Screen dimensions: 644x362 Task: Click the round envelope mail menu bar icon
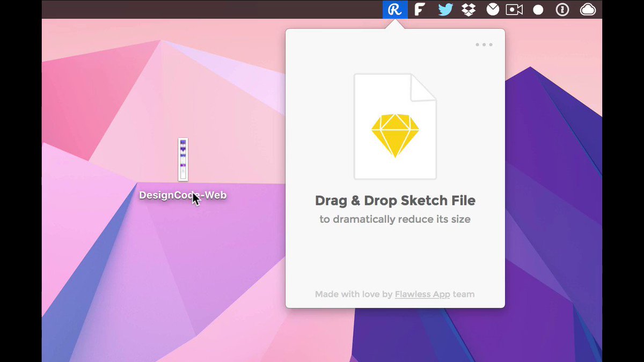(x=493, y=10)
